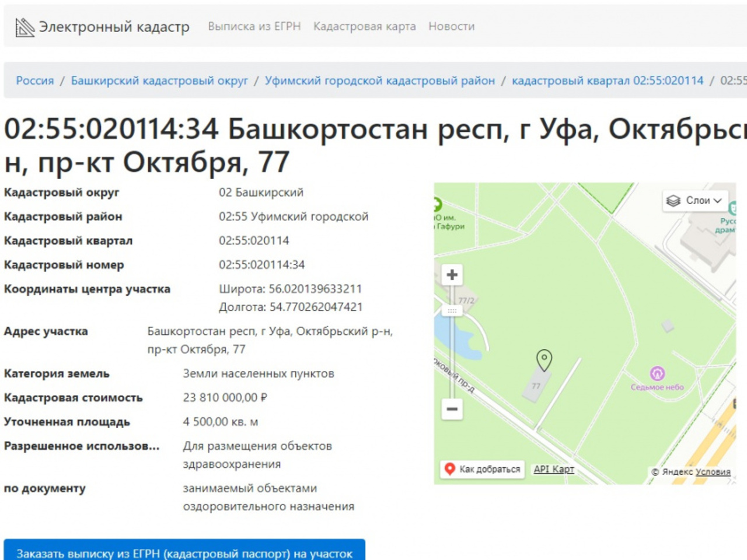Open Уфимский городской кадастровый район breadcrumb
This screenshot has height=560, width=747.
click(x=379, y=80)
